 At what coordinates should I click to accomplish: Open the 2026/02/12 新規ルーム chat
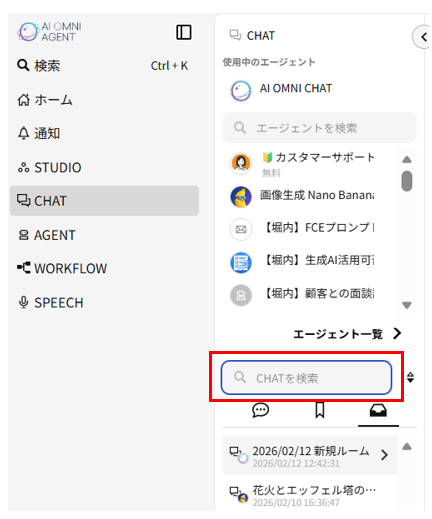[310, 455]
